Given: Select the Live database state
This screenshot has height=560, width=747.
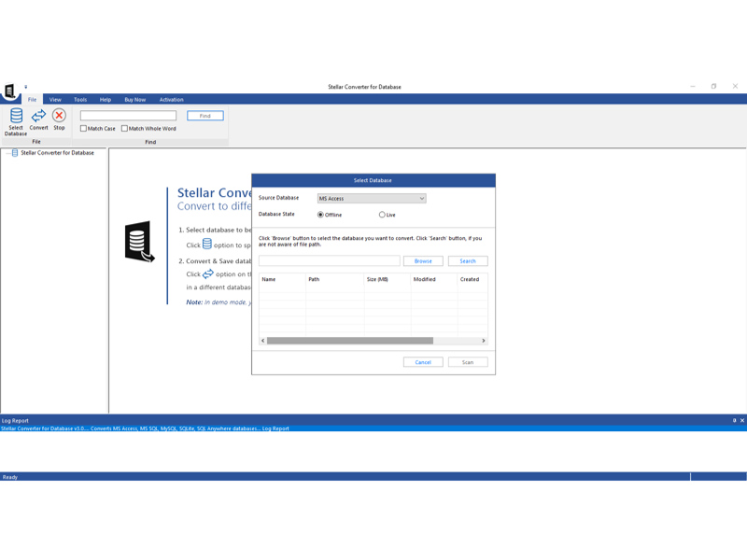Looking at the screenshot, I should pyautogui.click(x=382, y=215).
